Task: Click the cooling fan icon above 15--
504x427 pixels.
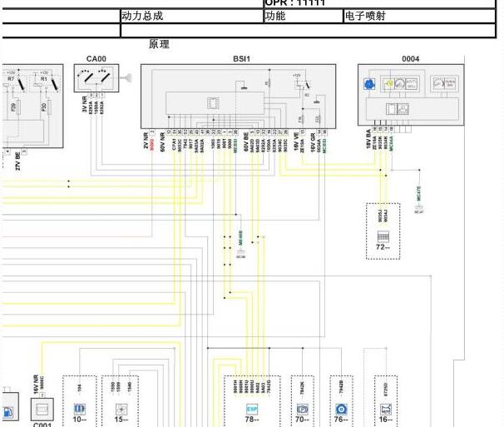Action: click(121, 410)
